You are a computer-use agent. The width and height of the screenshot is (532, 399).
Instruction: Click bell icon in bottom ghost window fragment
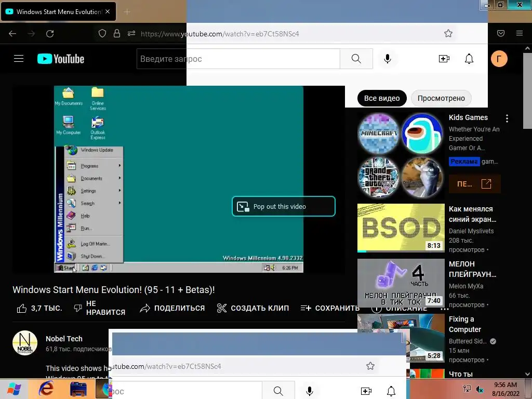391,391
